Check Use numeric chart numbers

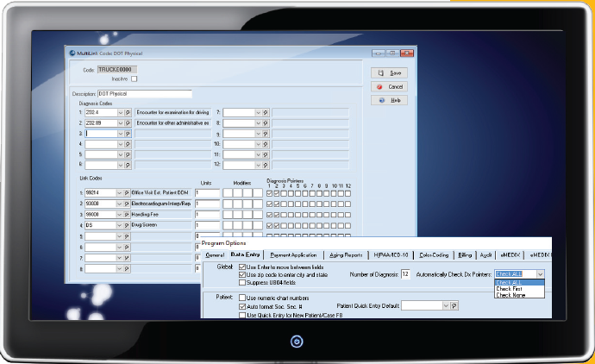pyautogui.click(x=242, y=297)
